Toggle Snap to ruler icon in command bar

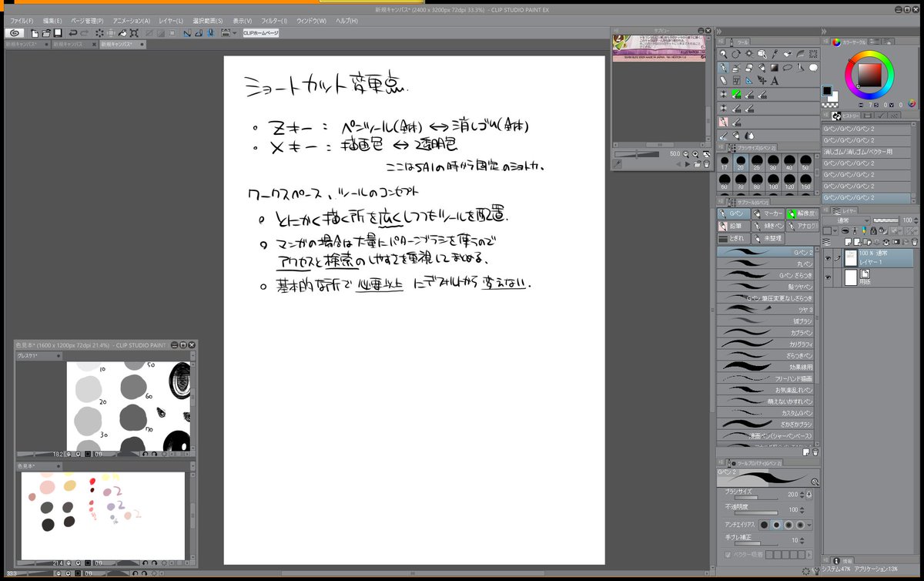click(187, 33)
